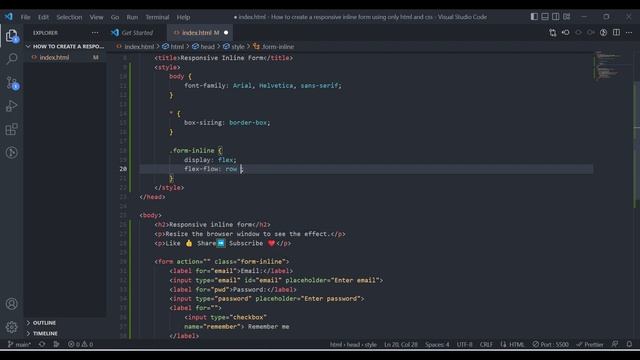The width and height of the screenshot is (640, 360).
Task: Open the Terminal menu
Action: click(x=157, y=17)
